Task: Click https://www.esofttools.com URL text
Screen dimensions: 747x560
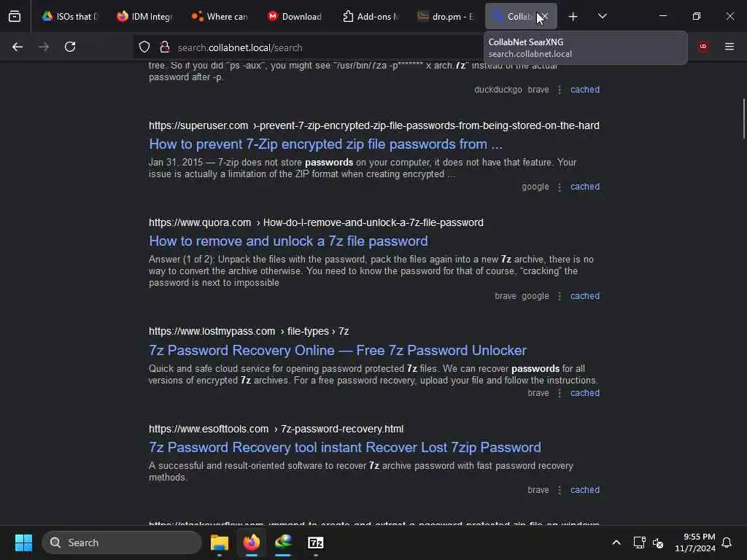Action: coord(209,429)
